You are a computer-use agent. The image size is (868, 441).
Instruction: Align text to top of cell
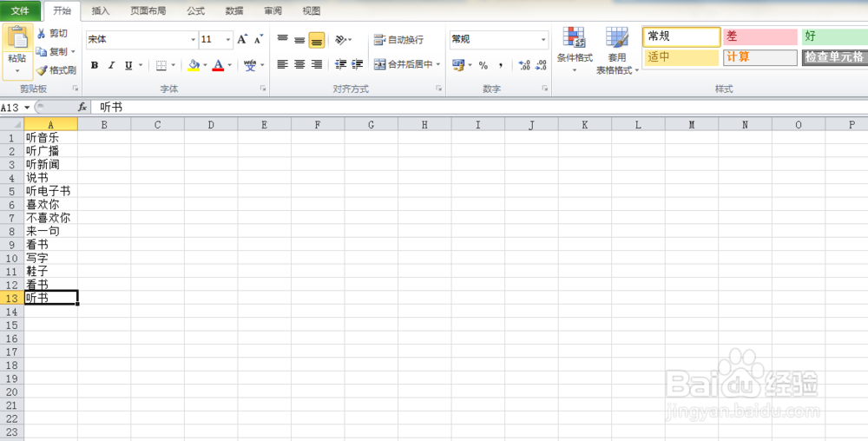pyautogui.click(x=282, y=39)
